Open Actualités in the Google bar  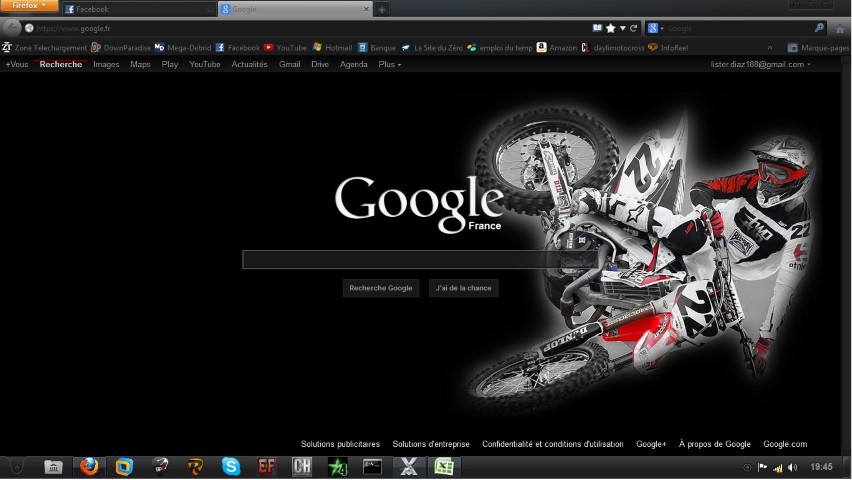249,64
